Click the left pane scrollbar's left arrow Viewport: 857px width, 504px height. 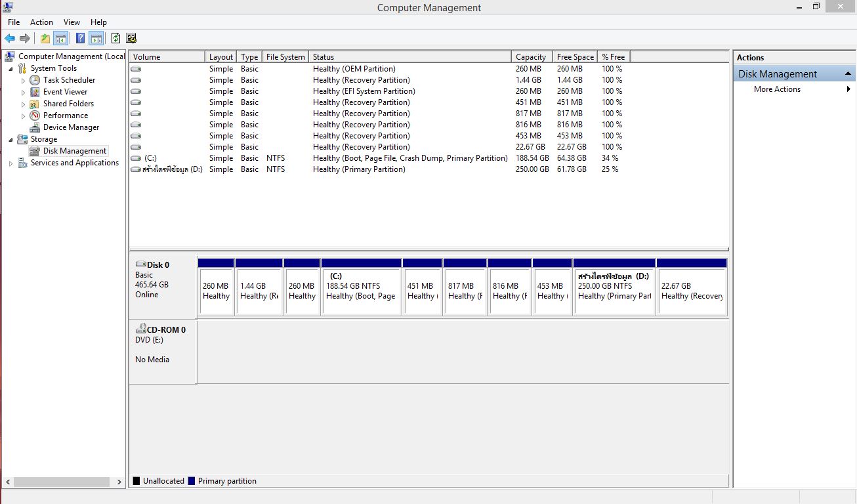coord(7,482)
